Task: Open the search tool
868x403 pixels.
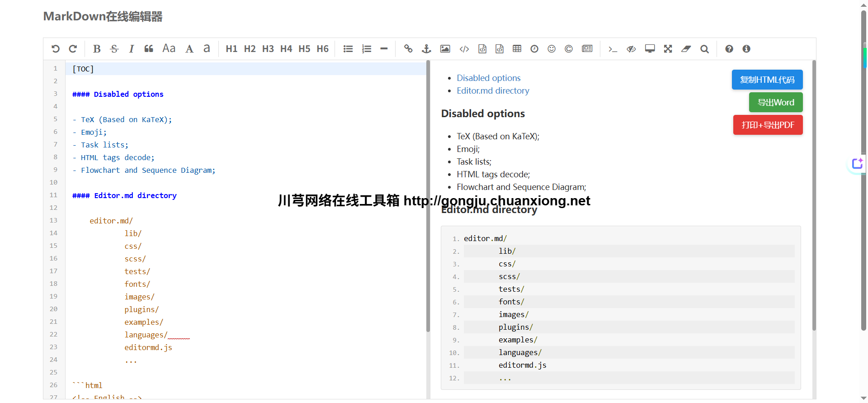Action: pos(705,49)
